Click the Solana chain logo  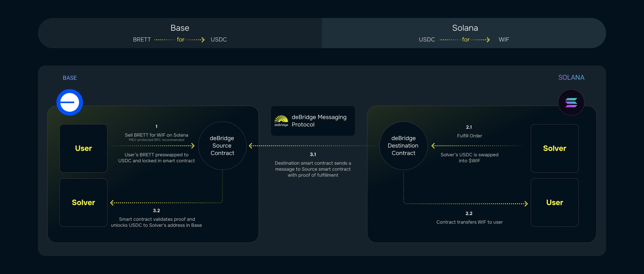tap(571, 103)
